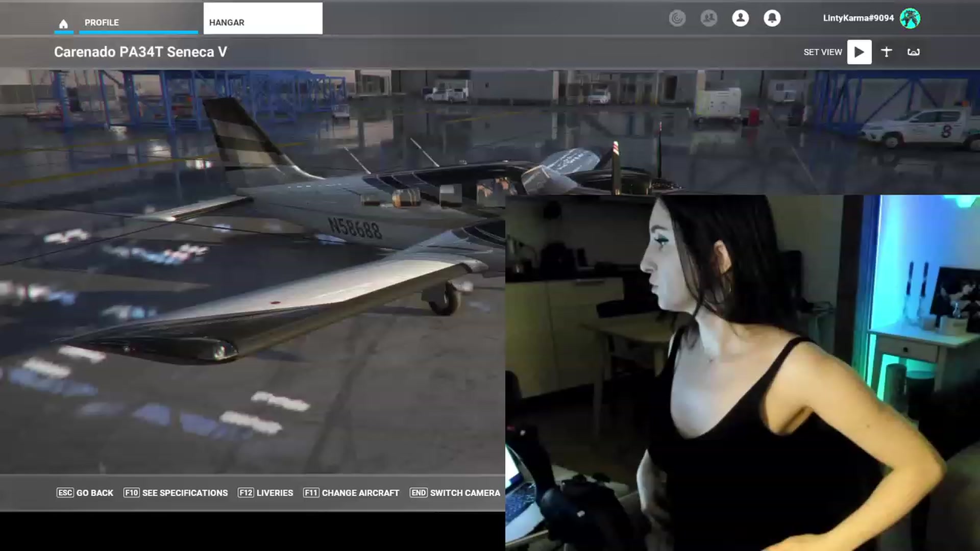Click the Carenado PA34T Seneca V title

pos(140,52)
